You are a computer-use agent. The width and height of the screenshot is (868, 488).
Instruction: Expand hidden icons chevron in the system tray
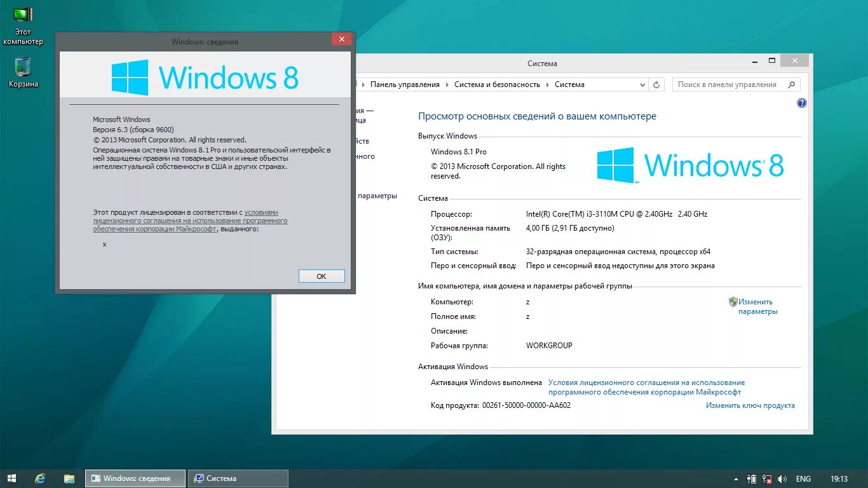736,478
